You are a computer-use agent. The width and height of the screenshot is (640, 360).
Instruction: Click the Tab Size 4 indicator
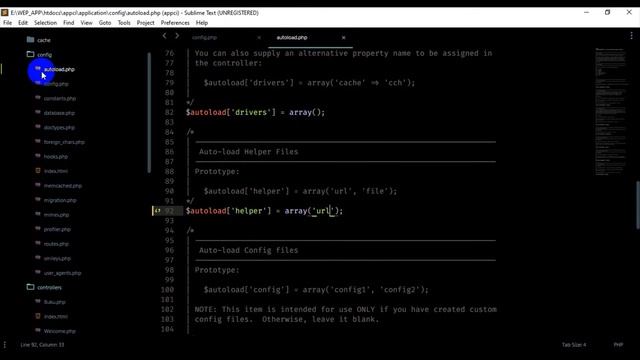(574, 345)
